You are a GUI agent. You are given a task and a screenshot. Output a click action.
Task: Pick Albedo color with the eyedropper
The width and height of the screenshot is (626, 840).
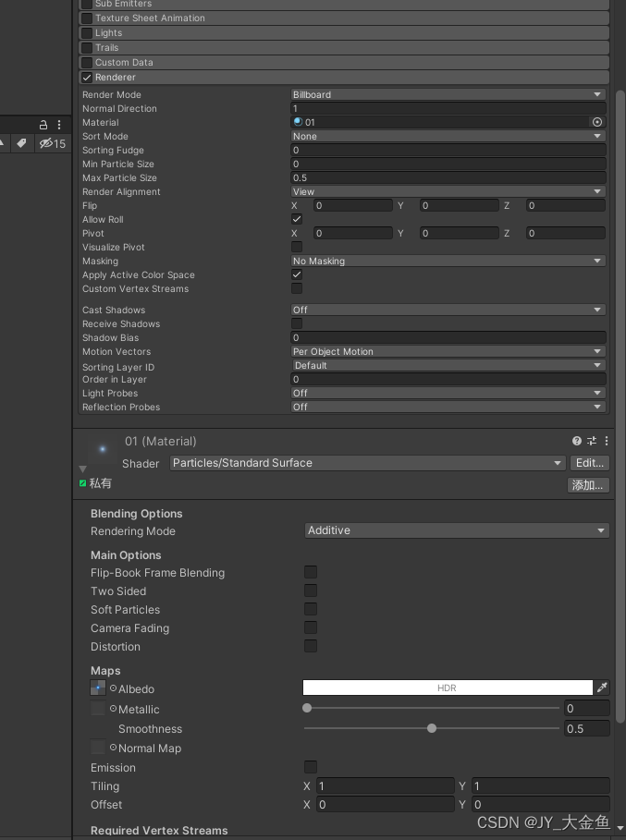602,688
